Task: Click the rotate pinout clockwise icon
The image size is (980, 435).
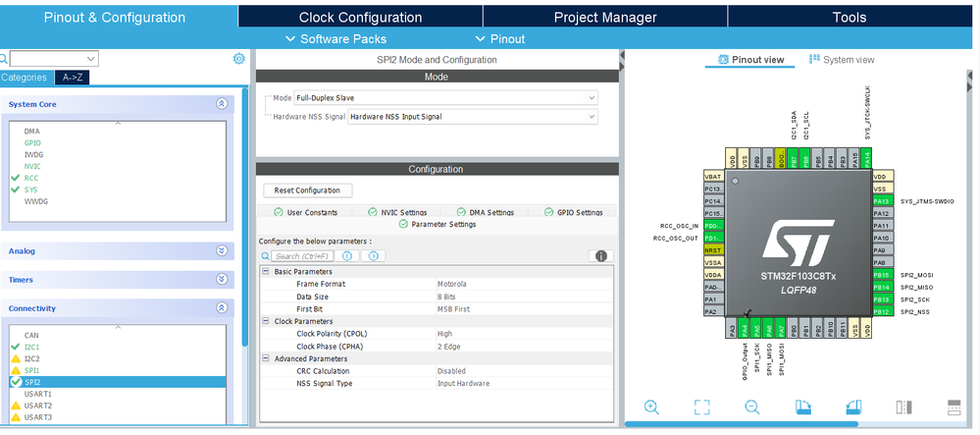Action: click(x=803, y=407)
